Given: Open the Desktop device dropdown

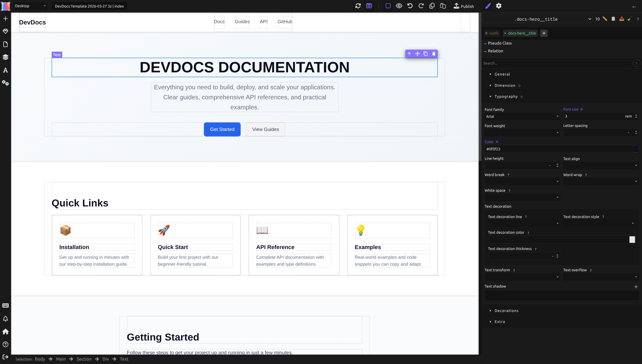Looking at the screenshot, I should (x=30, y=6).
